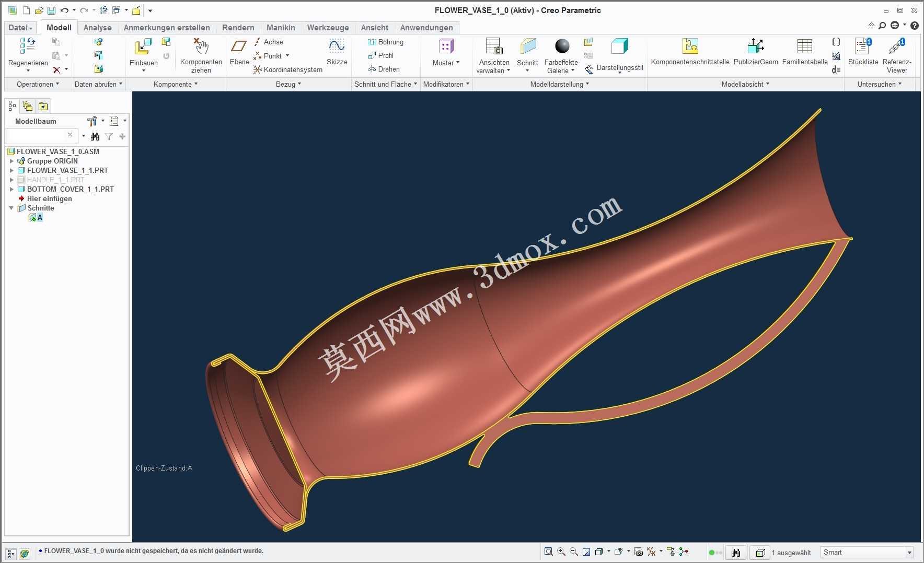Open the Schnitt und Fläche dropdown
Image resolution: width=924 pixels, height=563 pixels.
pos(386,84)
